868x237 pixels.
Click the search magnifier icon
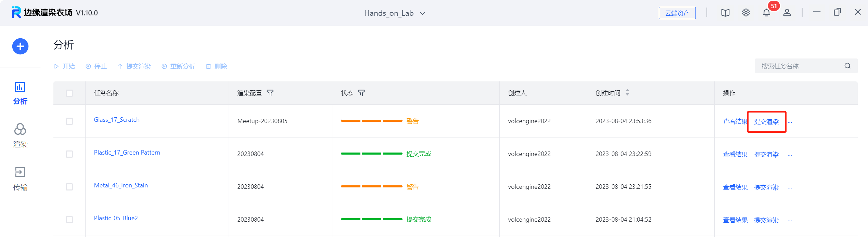847,66
